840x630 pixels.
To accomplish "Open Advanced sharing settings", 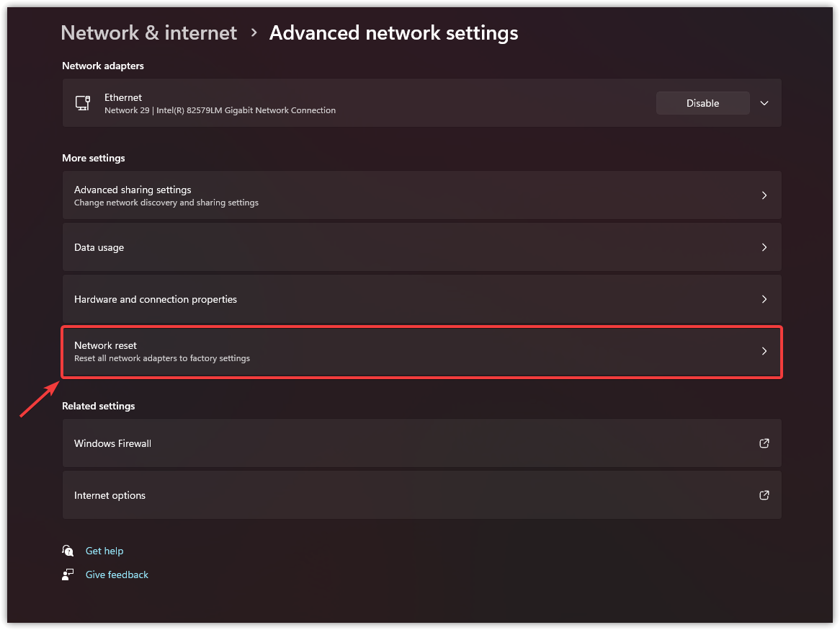I will [x=133, y=190].
